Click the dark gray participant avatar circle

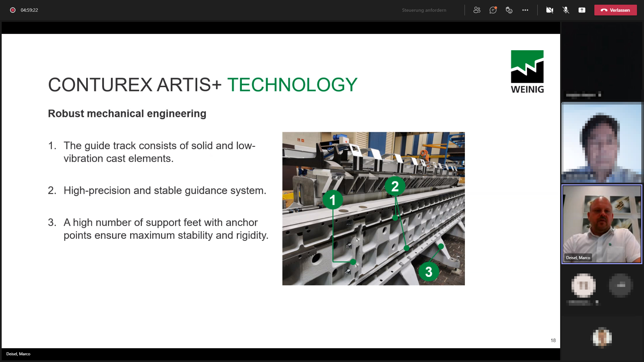621,286
